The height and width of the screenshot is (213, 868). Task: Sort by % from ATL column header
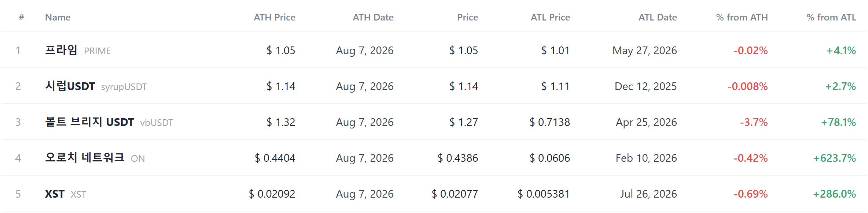pos(831,17)
